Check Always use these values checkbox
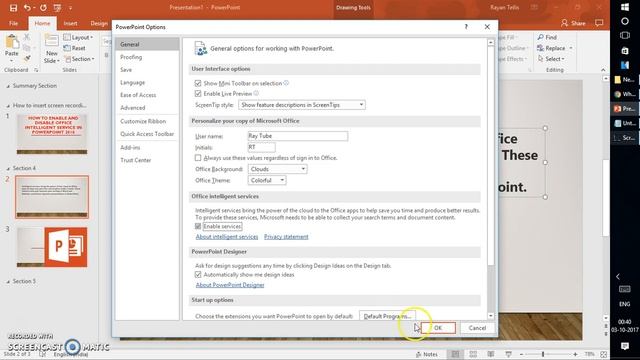Image resolution: width=640 pixels, height=360 pixels. pos(198,158)
